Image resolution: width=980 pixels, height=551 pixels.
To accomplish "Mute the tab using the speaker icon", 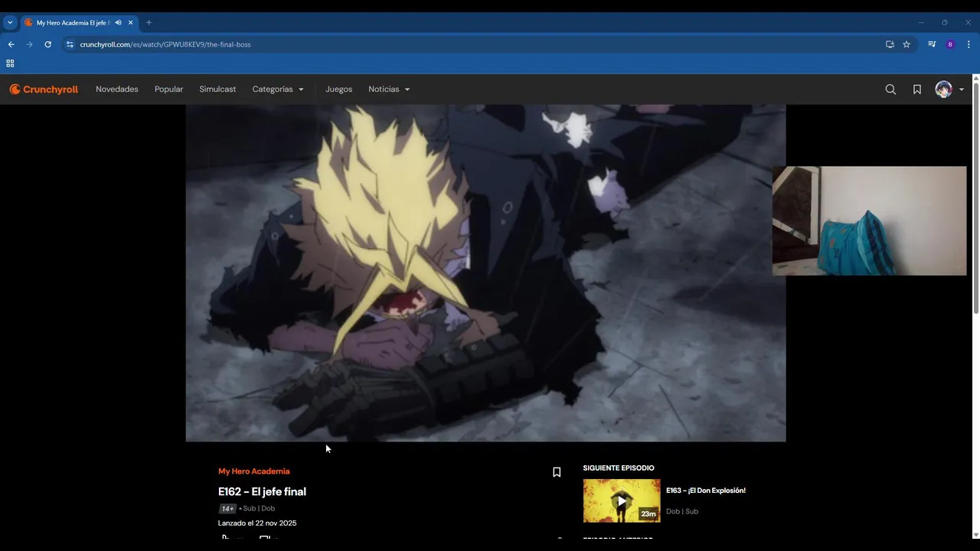I will tap(118, 23).
